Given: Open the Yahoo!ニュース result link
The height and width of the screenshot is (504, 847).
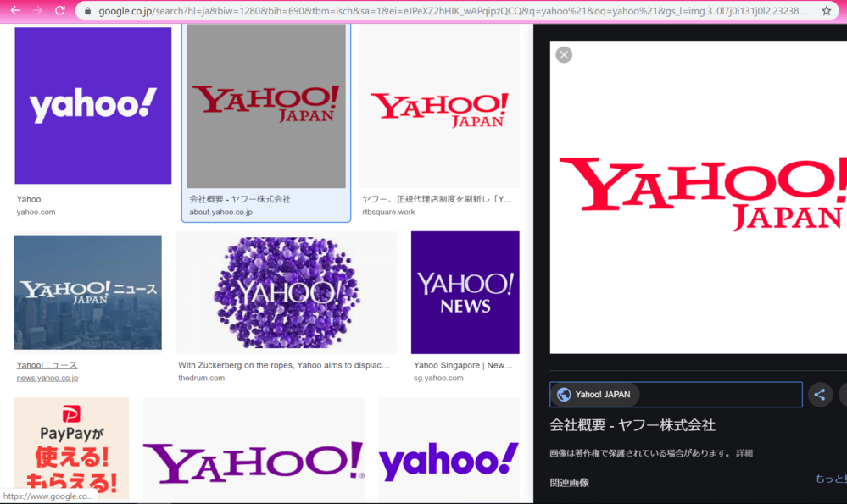Looking at the screenshot, I should click(x=47, y=365).
